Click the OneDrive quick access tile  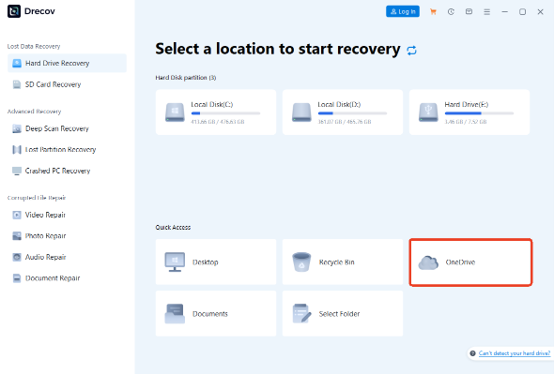[x=471, y=262]
